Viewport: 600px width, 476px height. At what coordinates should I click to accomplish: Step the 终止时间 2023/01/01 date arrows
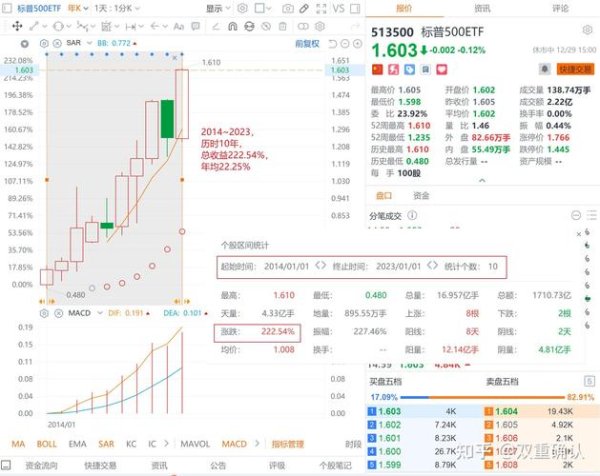click(x=432, y=265)
